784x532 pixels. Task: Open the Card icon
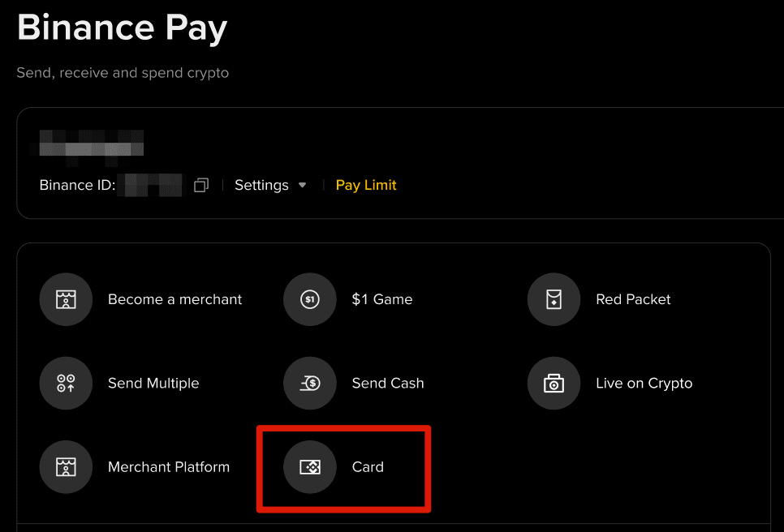point(310,467)
